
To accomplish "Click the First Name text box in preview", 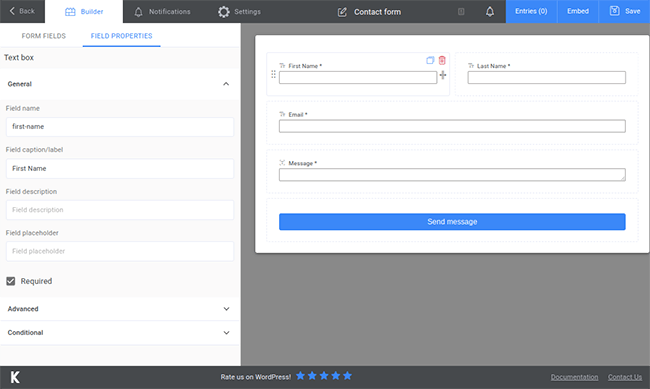I will (358, 78).
